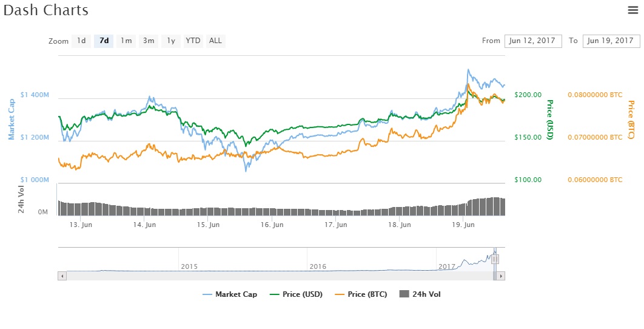Toggle Price (USD) series in legend
This screenshot has height=329, width=644.
296,294
